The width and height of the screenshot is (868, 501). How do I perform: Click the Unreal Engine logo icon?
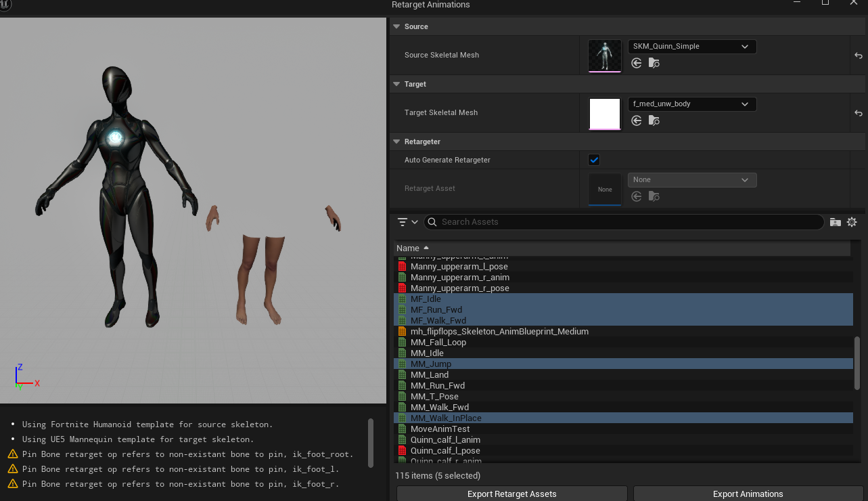tap(7, 5)
